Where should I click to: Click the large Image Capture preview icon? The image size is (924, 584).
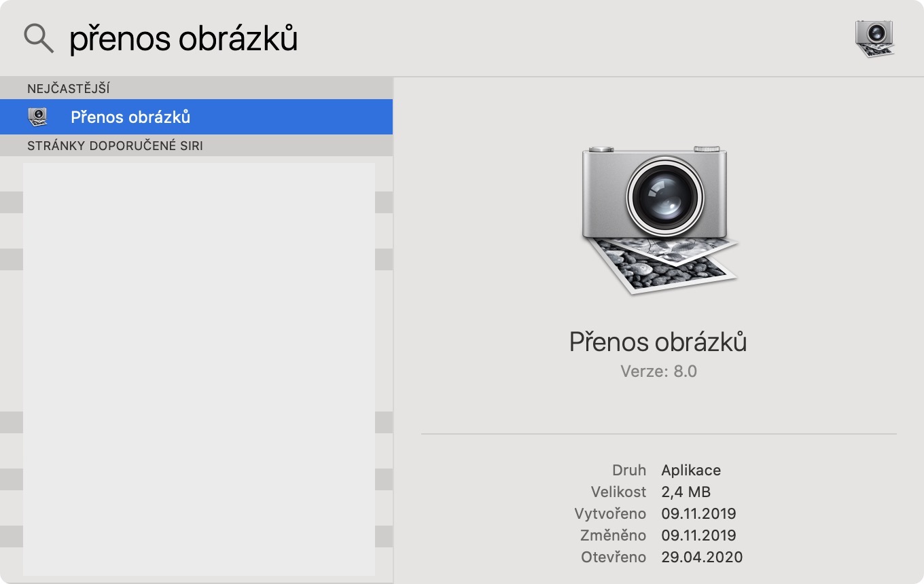(x=659, y=220)
